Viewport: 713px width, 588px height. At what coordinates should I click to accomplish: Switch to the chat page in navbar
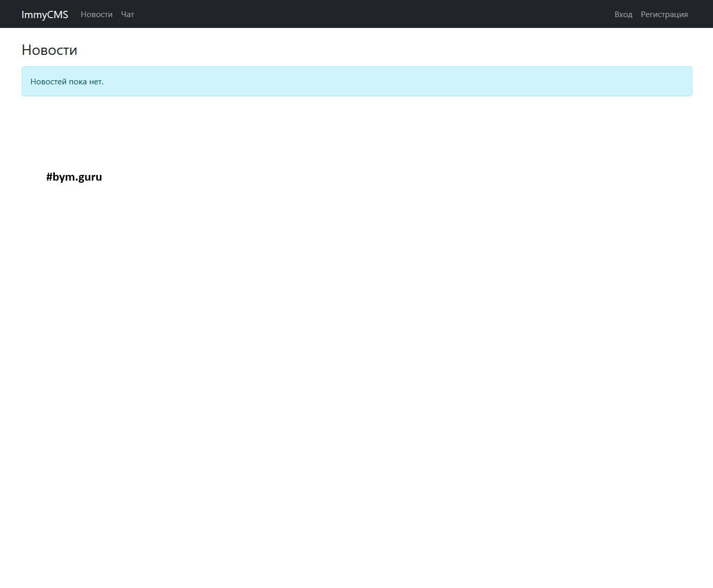tap(127, 14)
